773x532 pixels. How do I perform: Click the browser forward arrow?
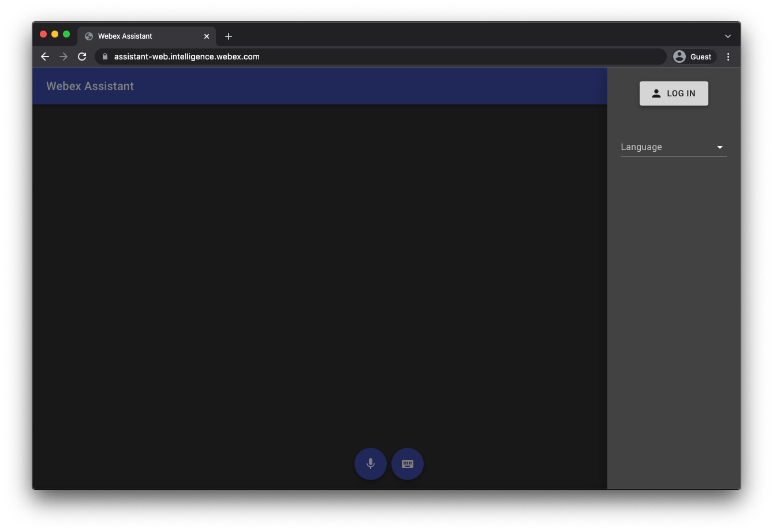tap(64, 57)
